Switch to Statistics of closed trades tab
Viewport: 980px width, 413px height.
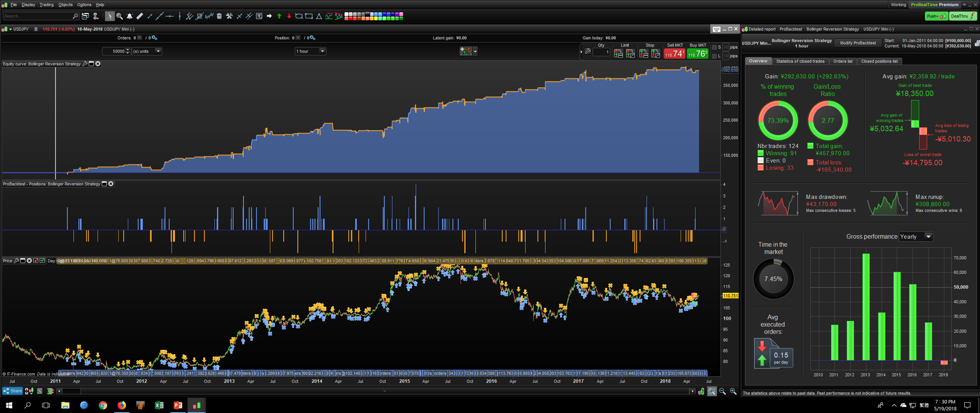800,61
